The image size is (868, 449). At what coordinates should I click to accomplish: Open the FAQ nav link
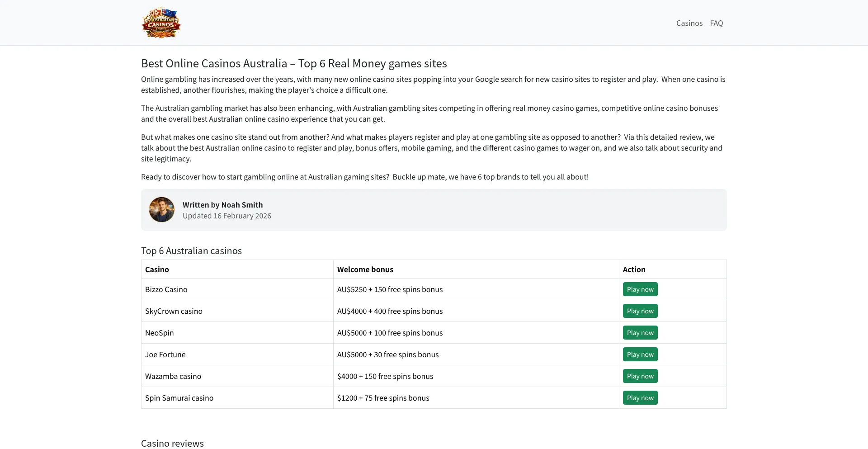point(717,23)
